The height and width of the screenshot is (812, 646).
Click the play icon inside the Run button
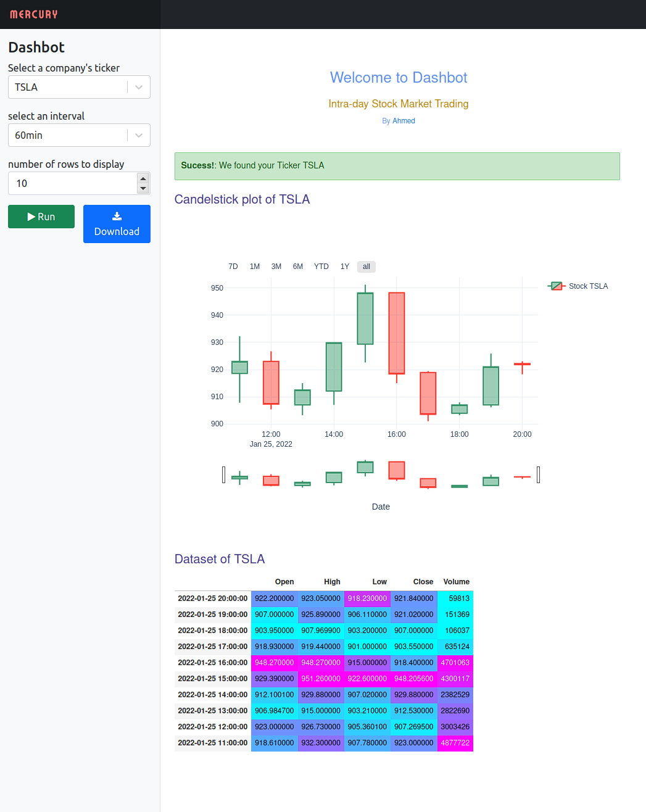(30, 216)
